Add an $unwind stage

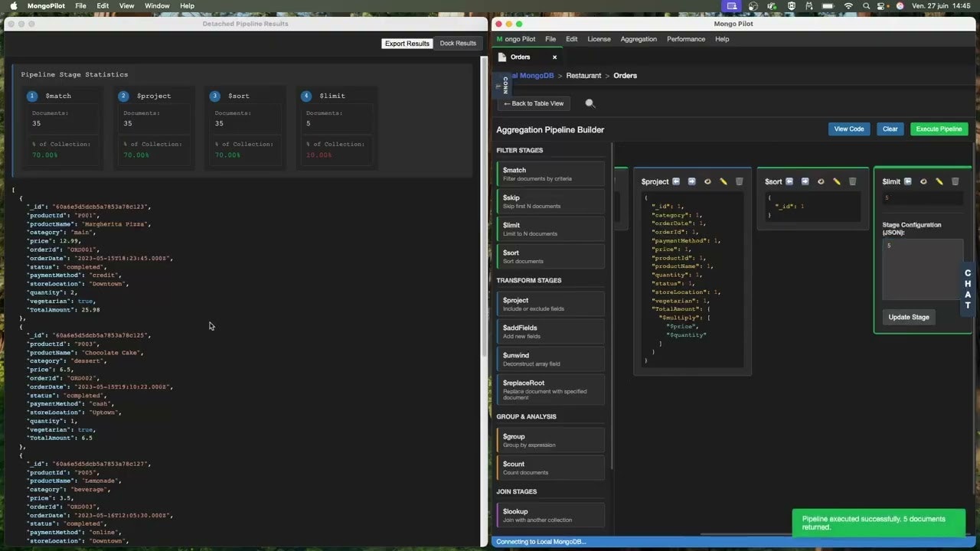click(x=550, y=359)
